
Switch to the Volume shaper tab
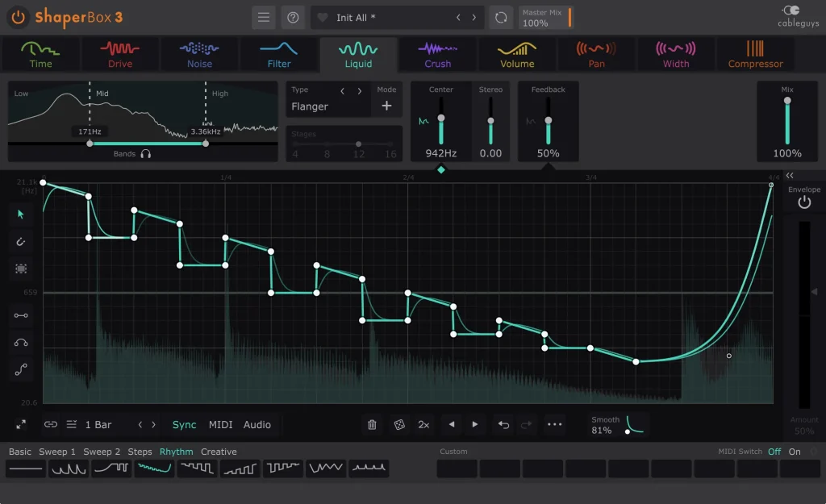pos(517,55)
